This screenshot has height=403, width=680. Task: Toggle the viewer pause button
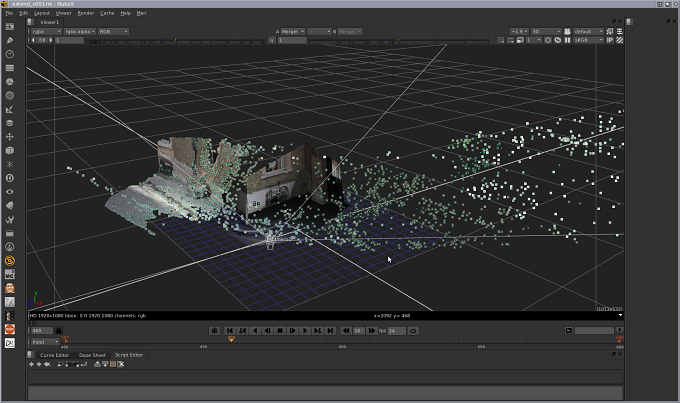[567, 40]
